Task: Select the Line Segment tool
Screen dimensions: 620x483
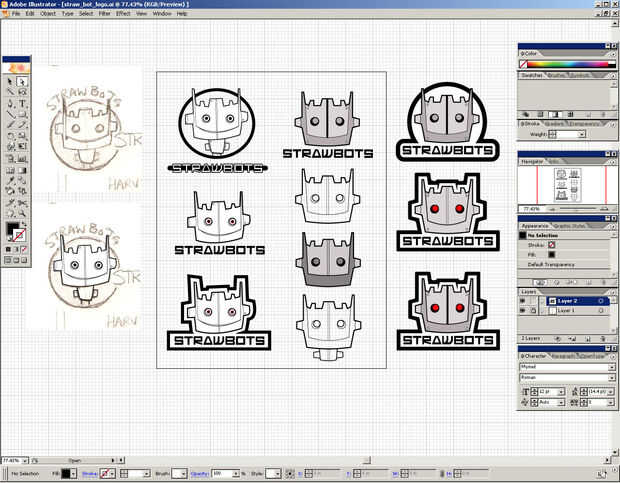Action: [x=10, y=115]
